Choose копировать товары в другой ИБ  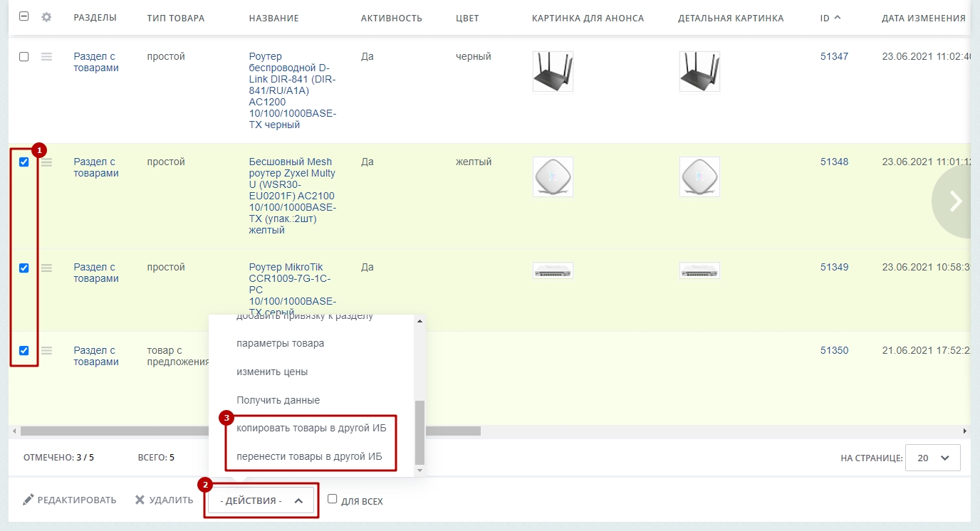(x=311, y=428)
